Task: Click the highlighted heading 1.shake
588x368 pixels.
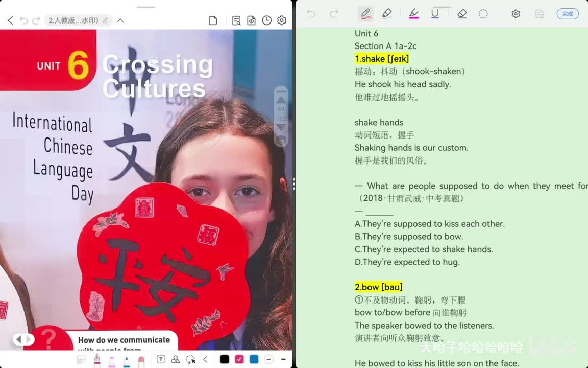Action: (382, 59)
